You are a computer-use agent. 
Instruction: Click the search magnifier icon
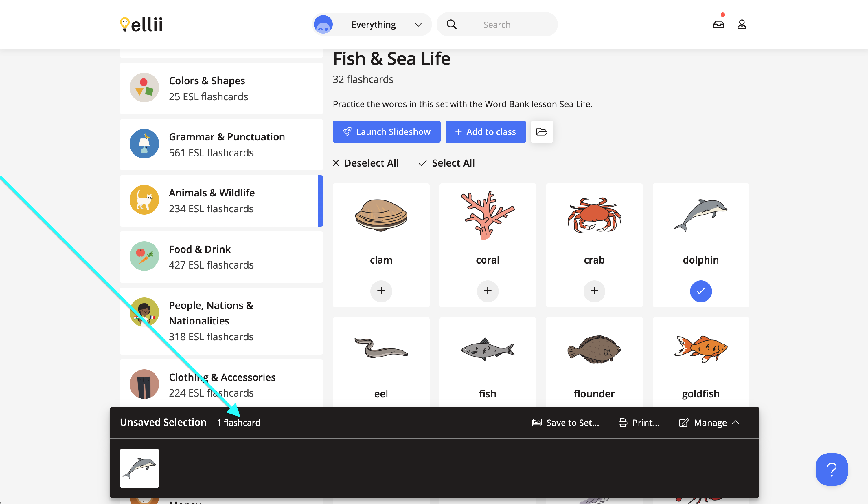452,25
